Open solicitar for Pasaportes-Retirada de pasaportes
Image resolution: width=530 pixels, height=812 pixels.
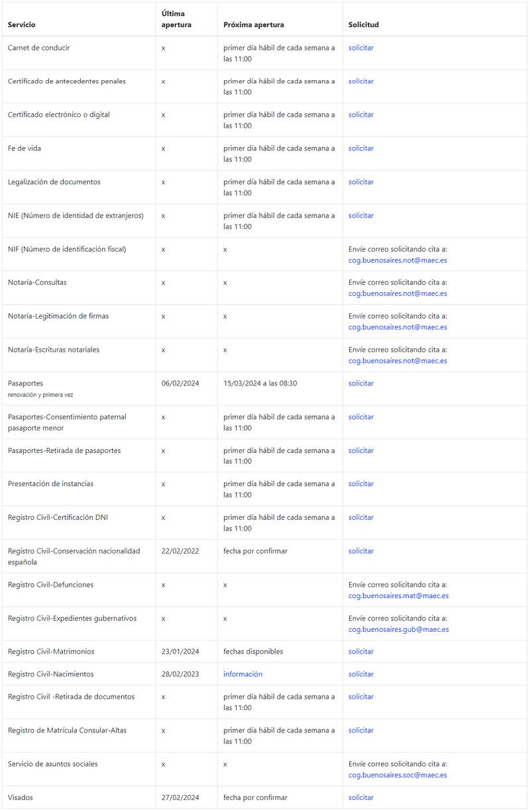coord(361,450)
